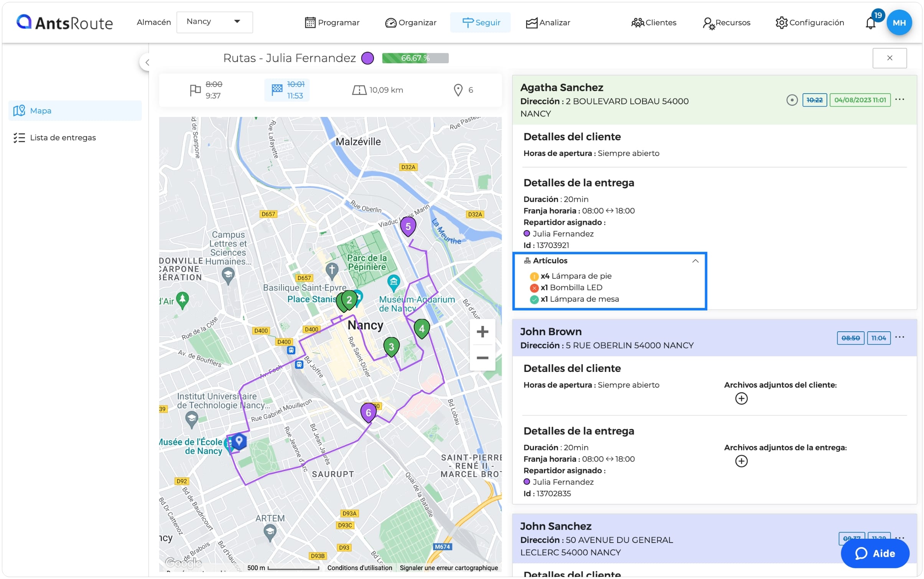Screen dimensions: 924x579
Task: Select map stop marker 3
Action: pos(391,347)
